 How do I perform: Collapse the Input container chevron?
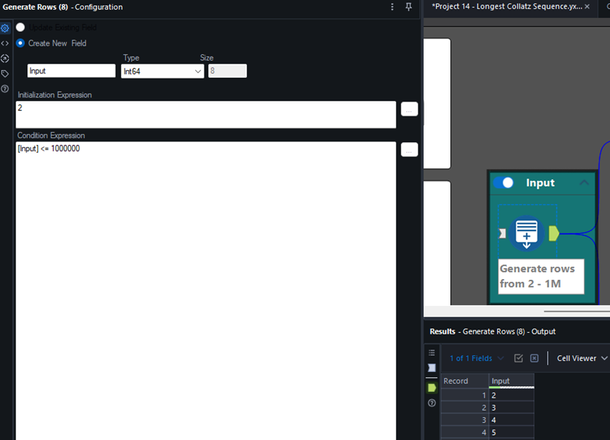(584, 182)
